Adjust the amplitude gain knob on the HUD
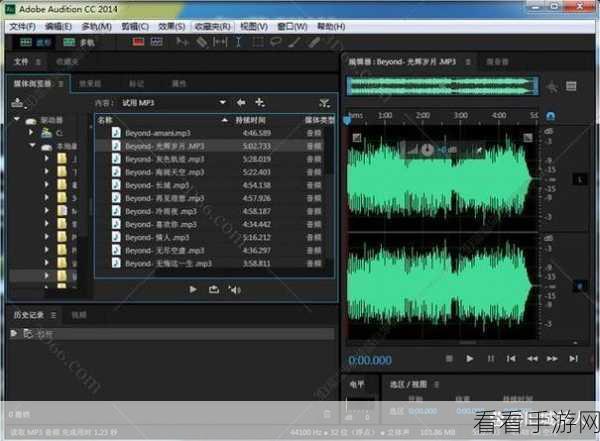This screenshot has width=600, height=441. (427, 150)
